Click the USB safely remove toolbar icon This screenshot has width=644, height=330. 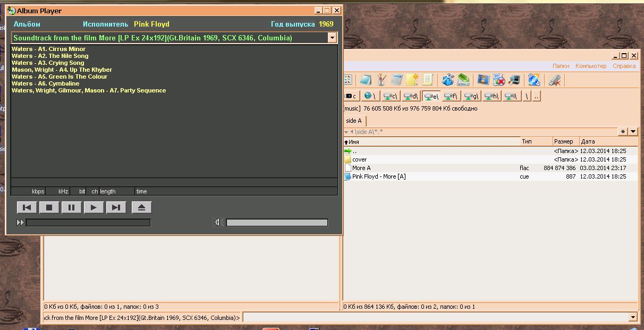[x=554, y=80]
